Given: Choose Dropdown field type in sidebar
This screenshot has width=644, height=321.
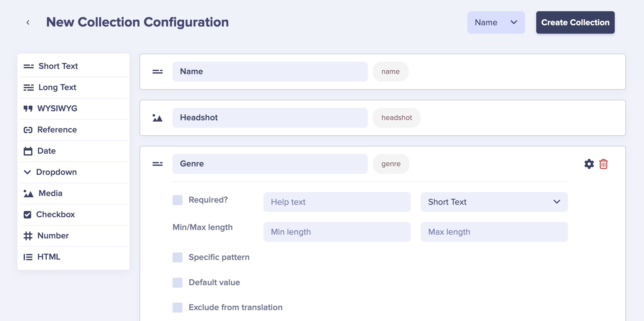Looking at the screenshot, I should [x=56, y=172].
